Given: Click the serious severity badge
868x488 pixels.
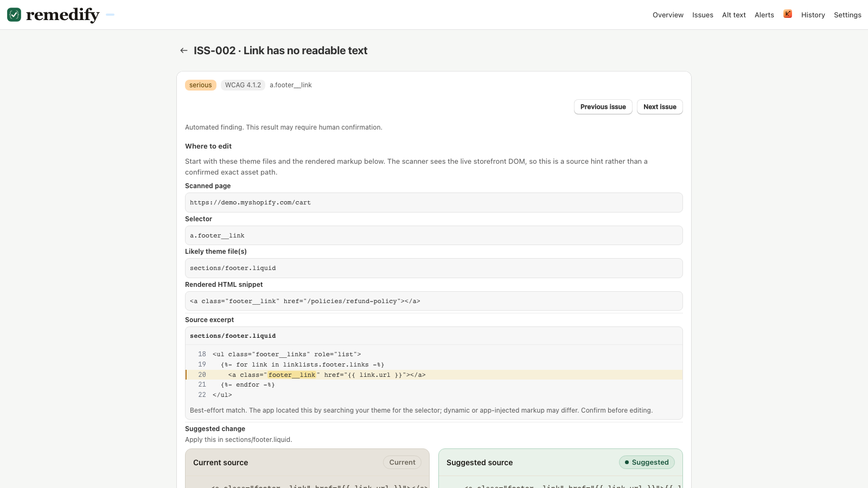Looking at the screenshot, I should (x=201, y=85).
